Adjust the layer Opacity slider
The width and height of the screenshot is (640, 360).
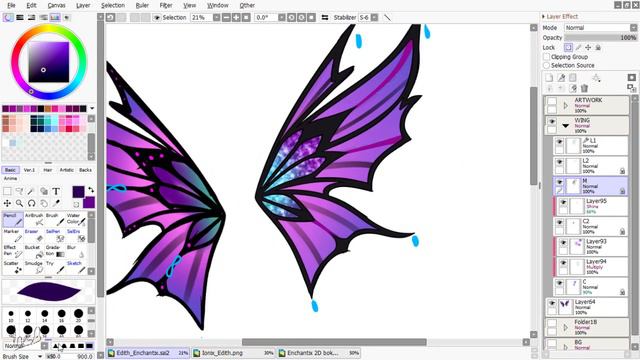pyautogui.click(x=600, y=38)
